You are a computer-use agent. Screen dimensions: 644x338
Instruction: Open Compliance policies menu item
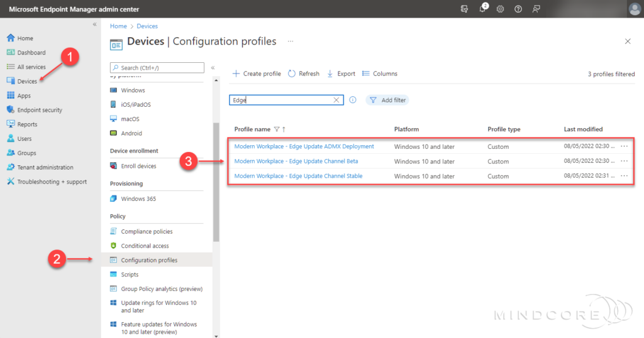[x=147, y=231]
